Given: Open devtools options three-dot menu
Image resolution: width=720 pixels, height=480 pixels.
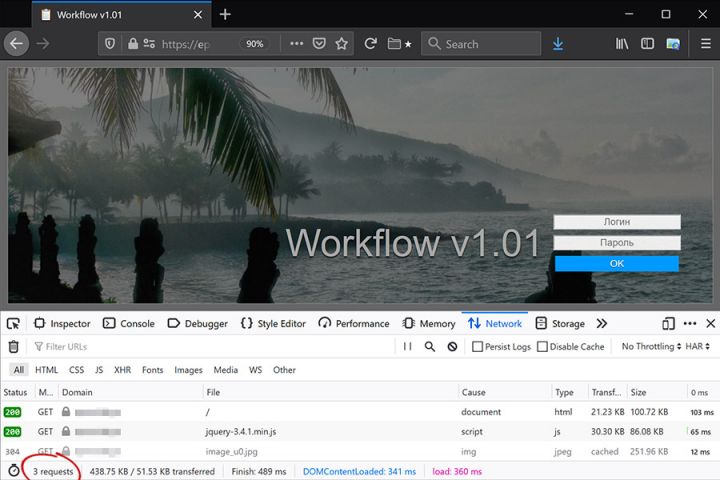Looking at the screenshot, I should [x=690, y=324].
